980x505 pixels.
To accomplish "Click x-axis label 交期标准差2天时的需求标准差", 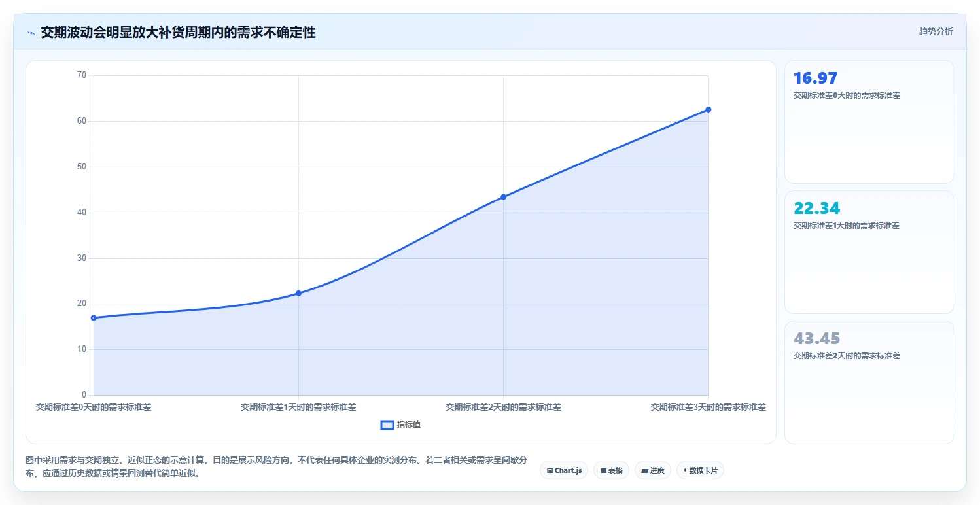I will (503, 407).
